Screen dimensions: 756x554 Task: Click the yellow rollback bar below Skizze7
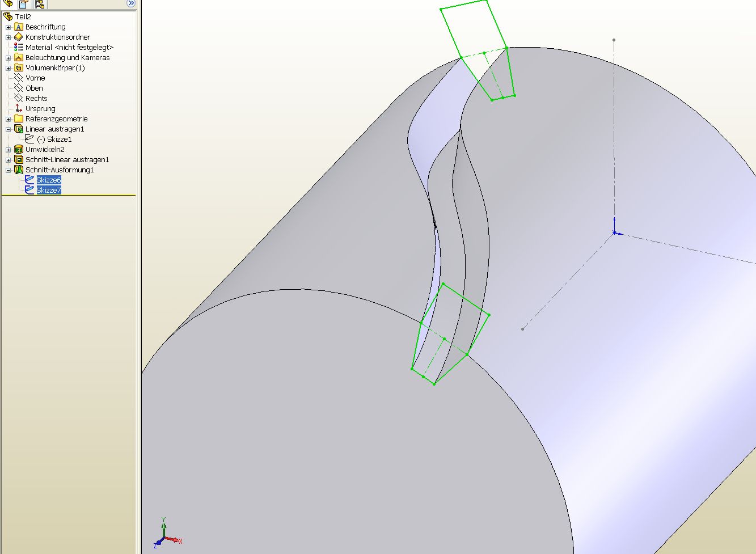[69, 196]
